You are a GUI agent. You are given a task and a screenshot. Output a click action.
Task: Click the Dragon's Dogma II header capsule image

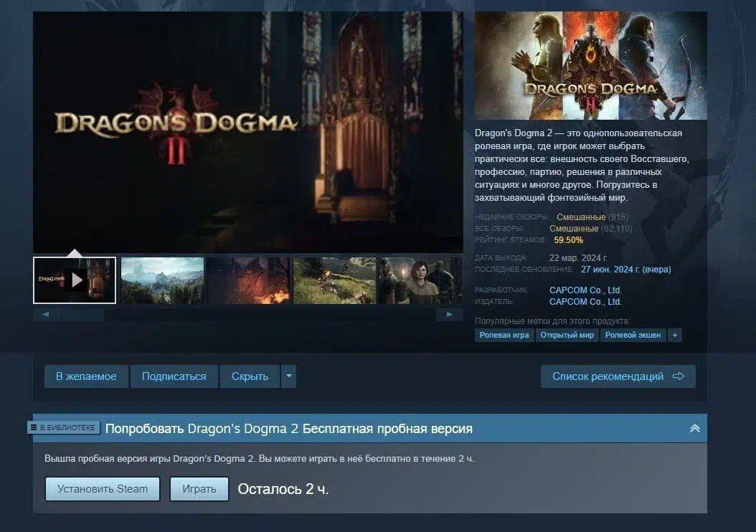(x=590, y=65)
